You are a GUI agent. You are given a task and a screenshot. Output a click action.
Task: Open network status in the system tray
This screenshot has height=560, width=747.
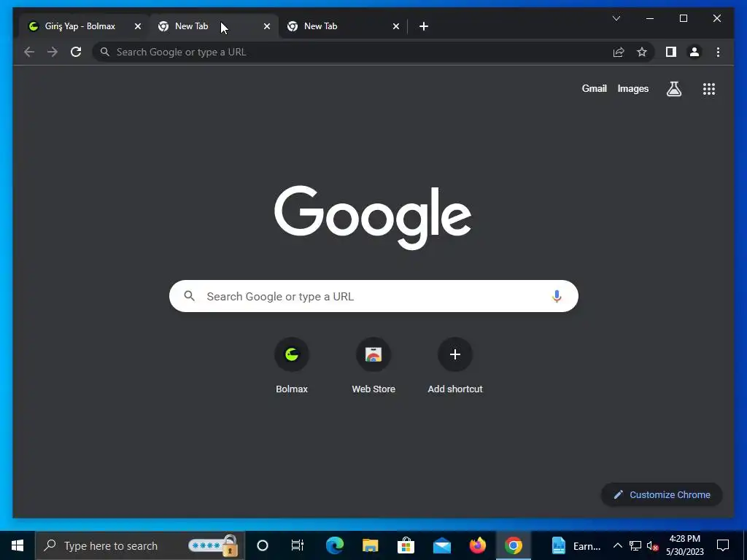(x=635, y=545)
